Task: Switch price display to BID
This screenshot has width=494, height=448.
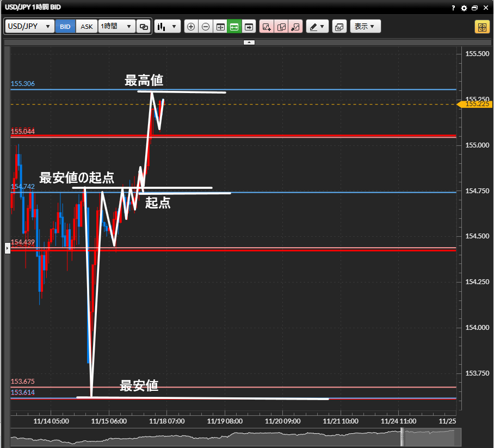Action: tap(65, 26)
